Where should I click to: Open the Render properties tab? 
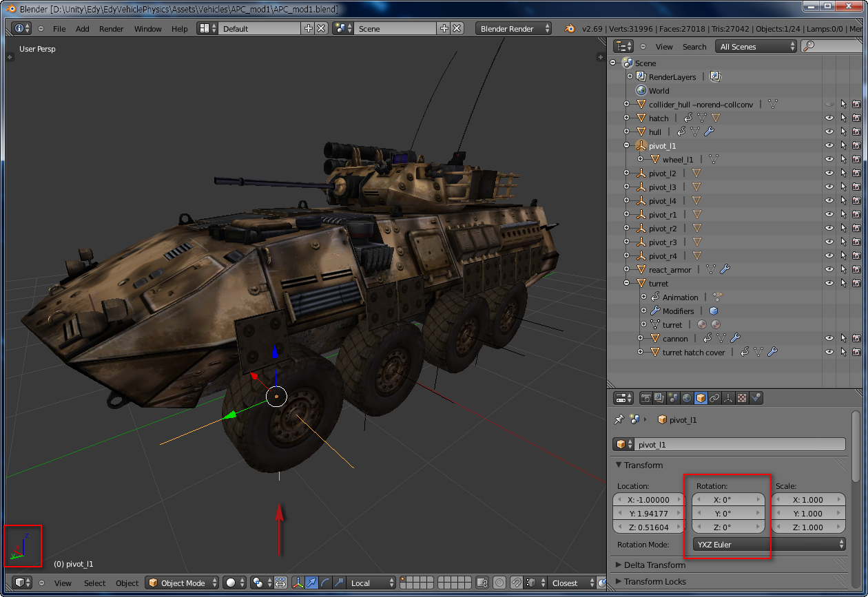pyautogui.click(x=646, y=398)
